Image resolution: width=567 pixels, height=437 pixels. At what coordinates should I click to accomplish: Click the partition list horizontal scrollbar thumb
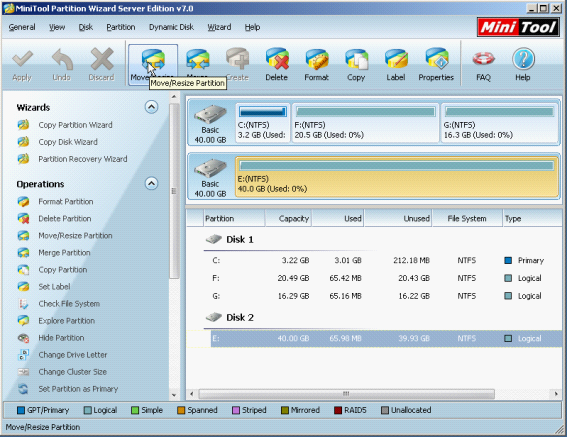point(346,394)
